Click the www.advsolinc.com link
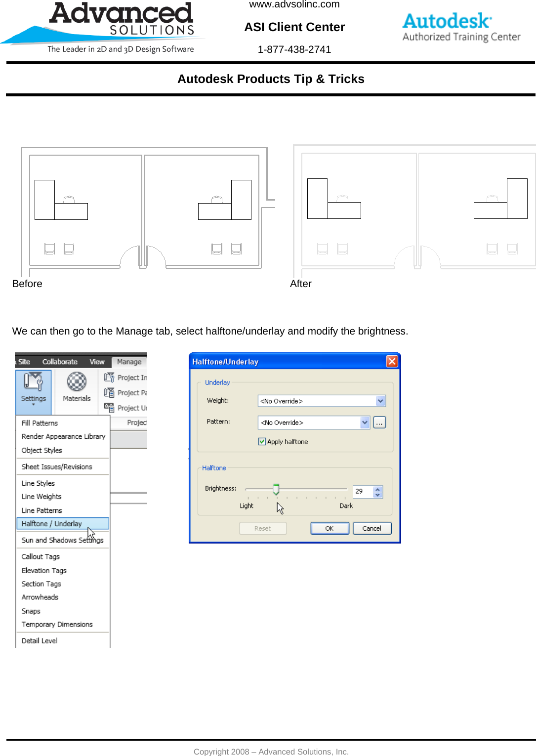The width and height of the screenshot is (536, 756). coord(294,4)
